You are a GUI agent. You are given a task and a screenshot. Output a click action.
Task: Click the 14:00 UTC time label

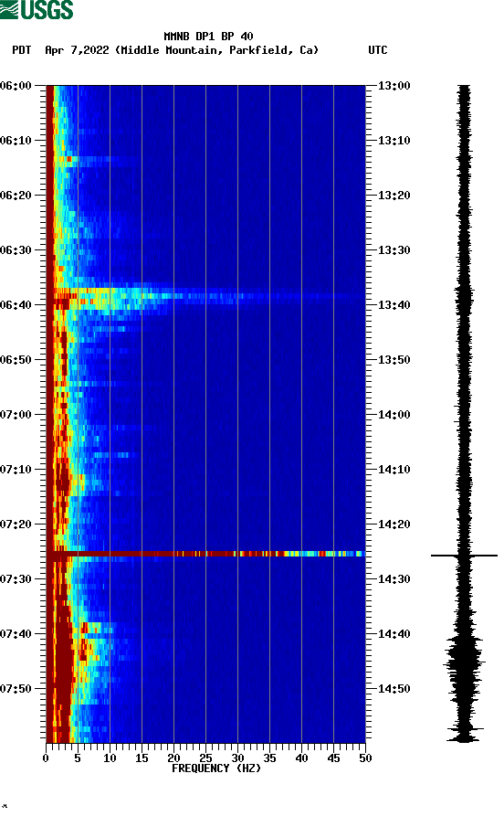(x=394, y=415)
